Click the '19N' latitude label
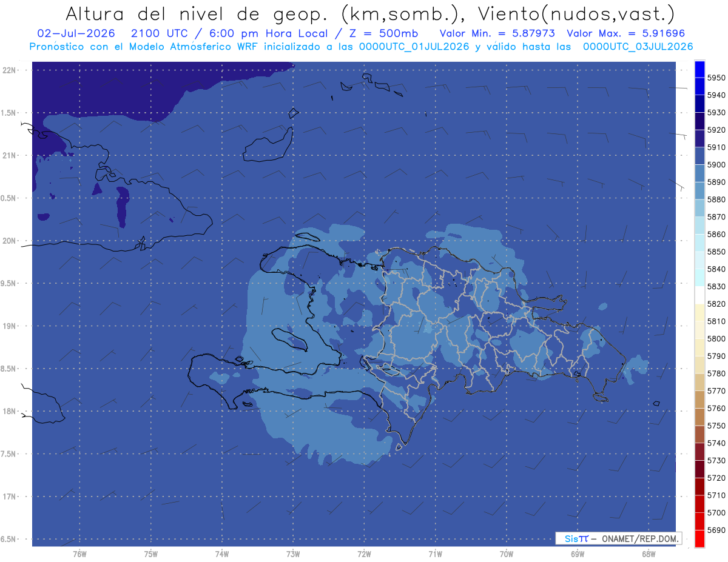 (10, 326)
